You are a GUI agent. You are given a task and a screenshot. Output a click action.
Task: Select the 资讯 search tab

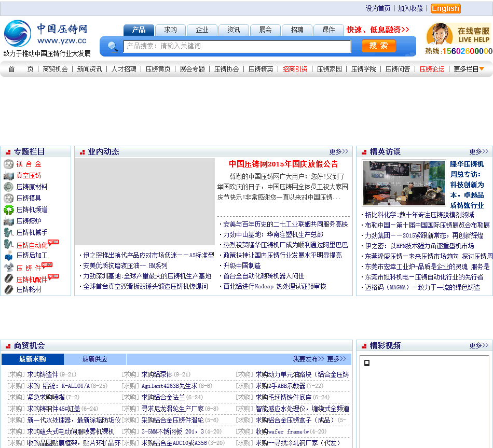(234, 30)
